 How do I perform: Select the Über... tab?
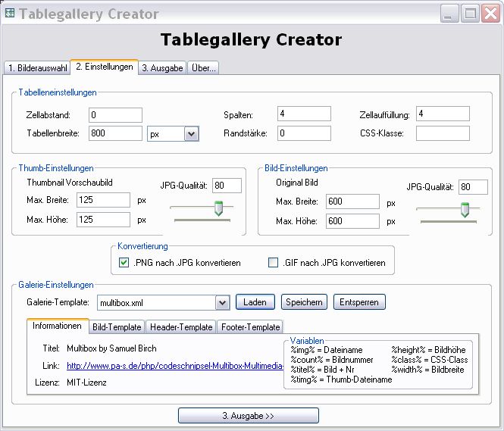click(202, 67)
